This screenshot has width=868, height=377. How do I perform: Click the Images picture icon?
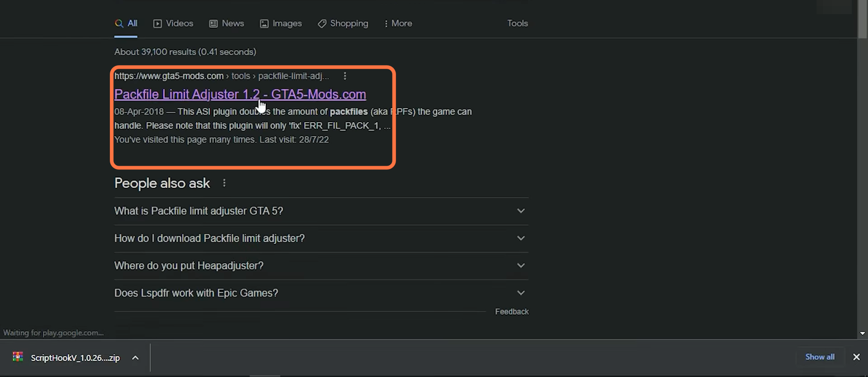point(264,24)
